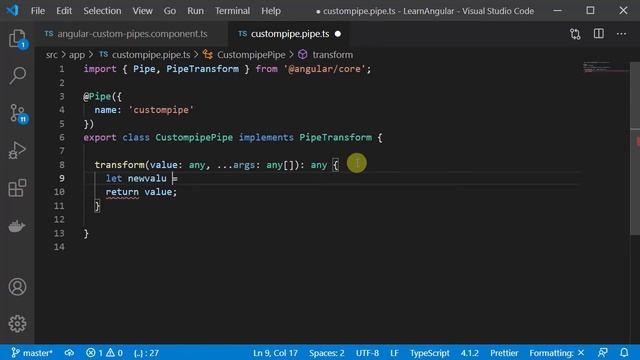Screen dimensions: 640x360
Task: Open the Run menu
Action: (x=195, y=11)
